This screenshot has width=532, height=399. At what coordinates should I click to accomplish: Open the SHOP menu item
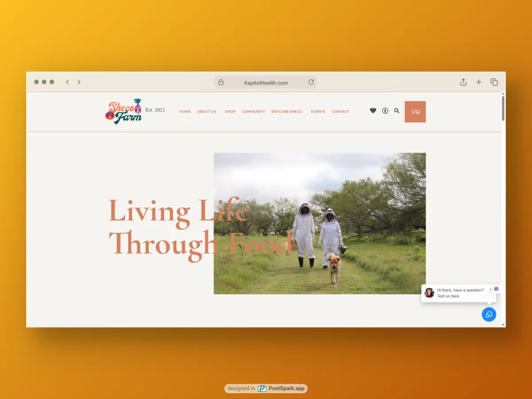230,112
